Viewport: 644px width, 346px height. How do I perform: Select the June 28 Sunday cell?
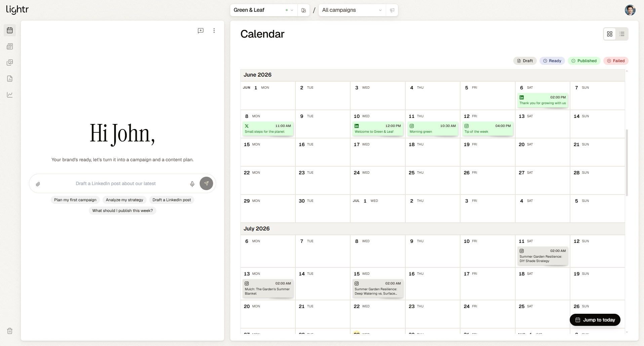[x=597, y=180]
